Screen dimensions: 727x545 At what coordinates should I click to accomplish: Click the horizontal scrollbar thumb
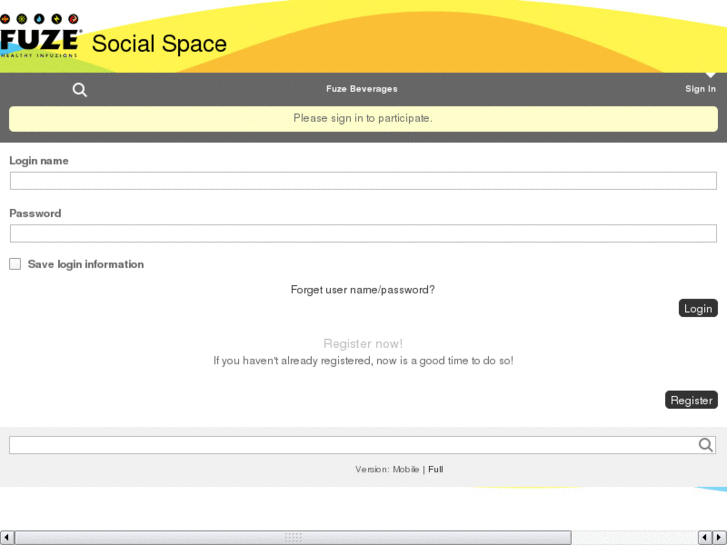click(x=293, y=538)
